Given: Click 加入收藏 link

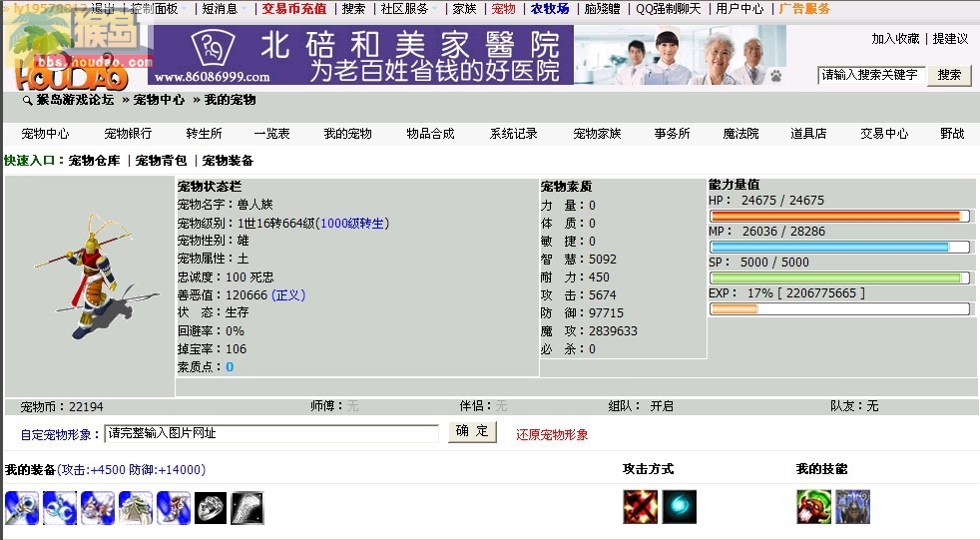Looking at the screenshot, I should (x=895, y=39).
